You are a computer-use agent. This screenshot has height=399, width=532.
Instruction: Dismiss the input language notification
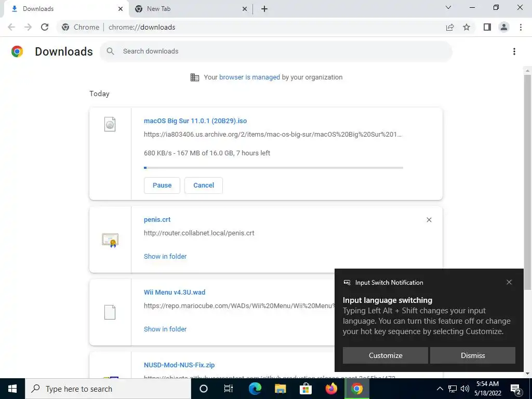473,355
